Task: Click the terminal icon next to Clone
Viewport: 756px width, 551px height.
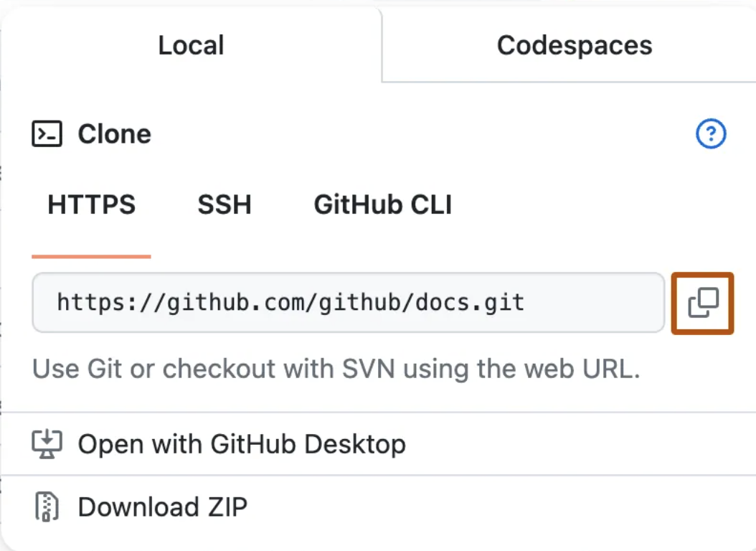Action: pyautogui.click(x=47, y=133)
